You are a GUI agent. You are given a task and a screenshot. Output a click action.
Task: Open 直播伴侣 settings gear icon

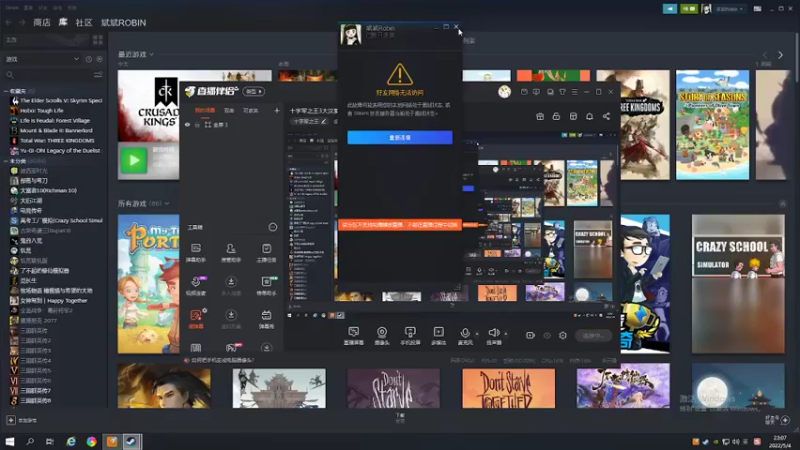tap(563, 335)
